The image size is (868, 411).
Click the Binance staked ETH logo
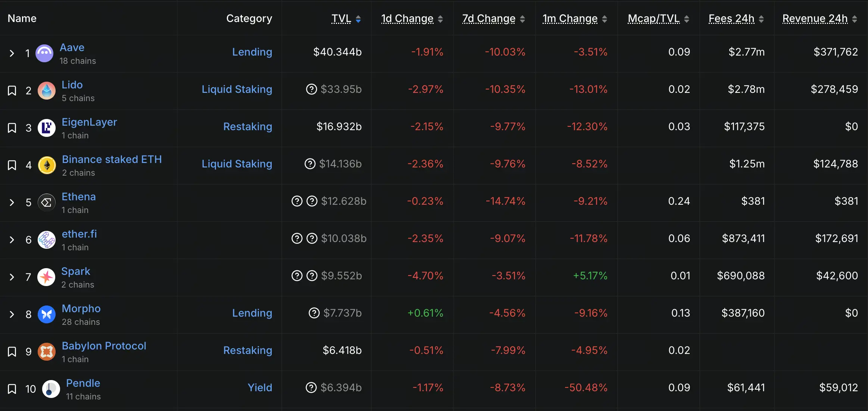click(47, 165)
